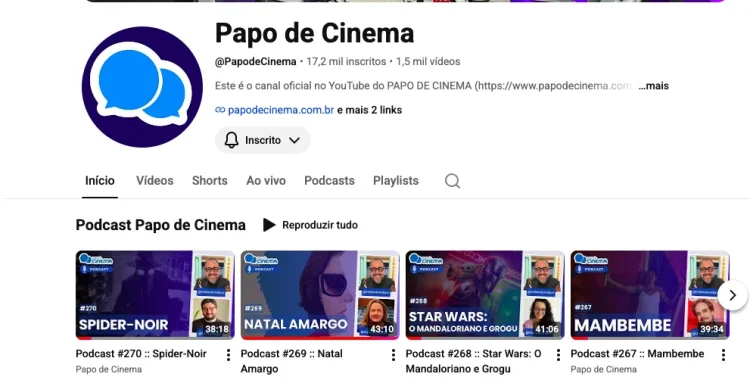Click the @PapodeCinema handle text
This screenshot has width=750, height=380.
click(255, 62)
